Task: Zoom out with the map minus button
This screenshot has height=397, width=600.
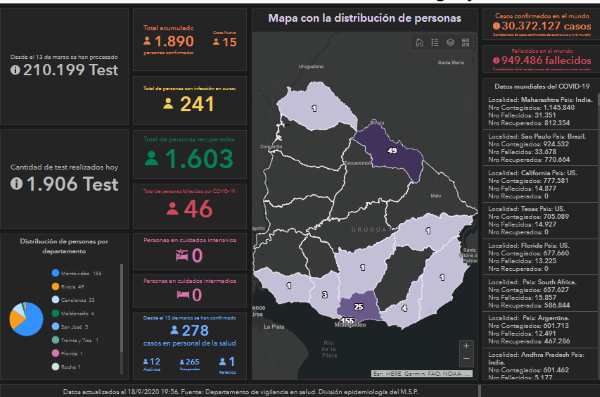Action: 466,359
